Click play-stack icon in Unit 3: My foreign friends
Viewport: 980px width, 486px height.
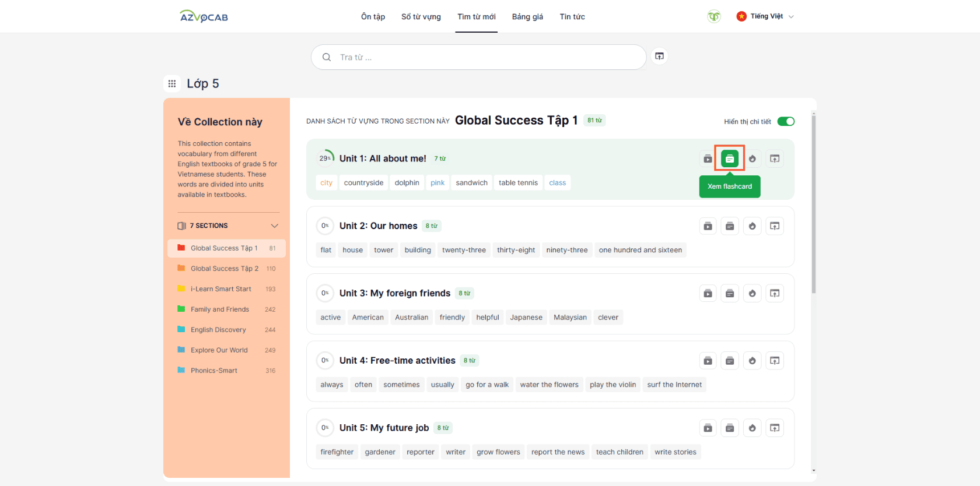[x=708, y=293]
